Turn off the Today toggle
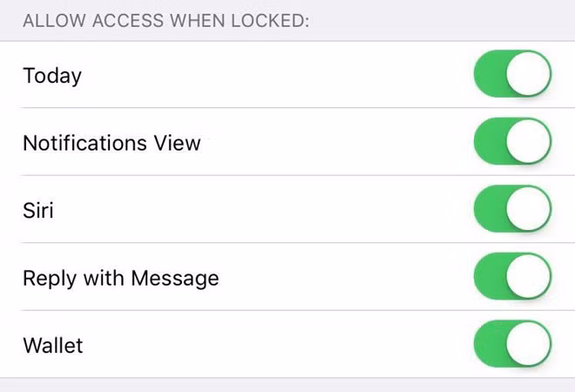 (x=512, y=74)
